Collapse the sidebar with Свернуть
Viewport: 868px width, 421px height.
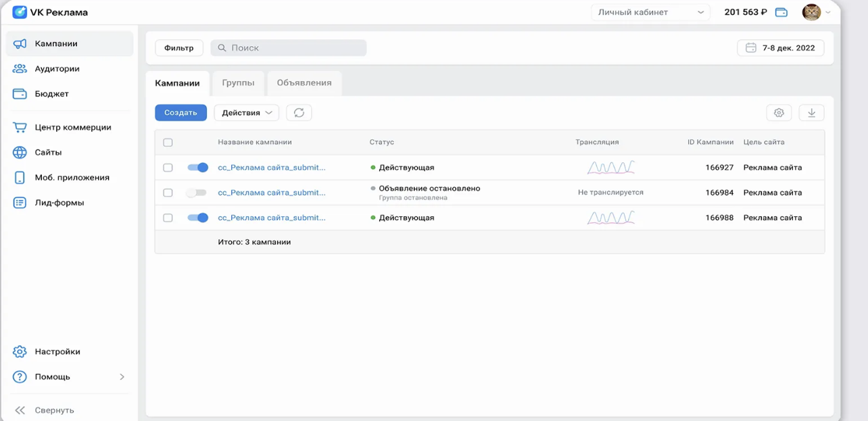[45, 410]
